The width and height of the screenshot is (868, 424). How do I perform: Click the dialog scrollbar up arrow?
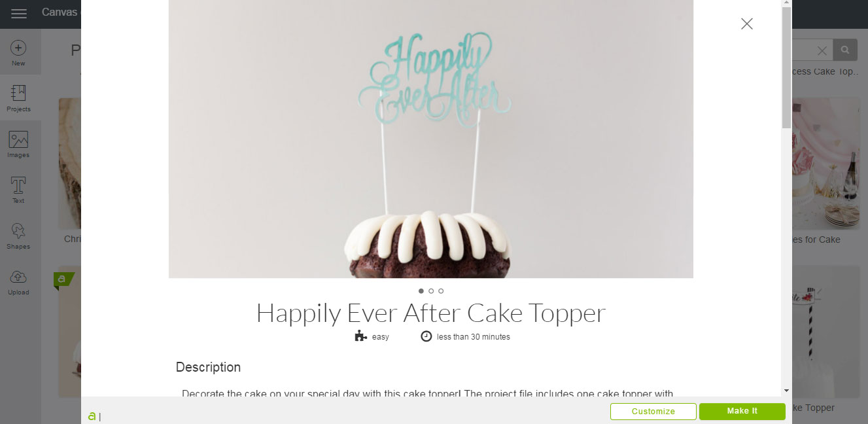click(x=786, y=3)
